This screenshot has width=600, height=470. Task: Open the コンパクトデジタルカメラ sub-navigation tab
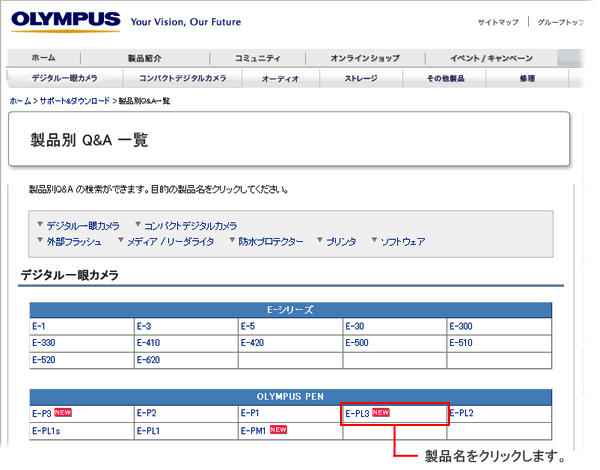point(183,78)
